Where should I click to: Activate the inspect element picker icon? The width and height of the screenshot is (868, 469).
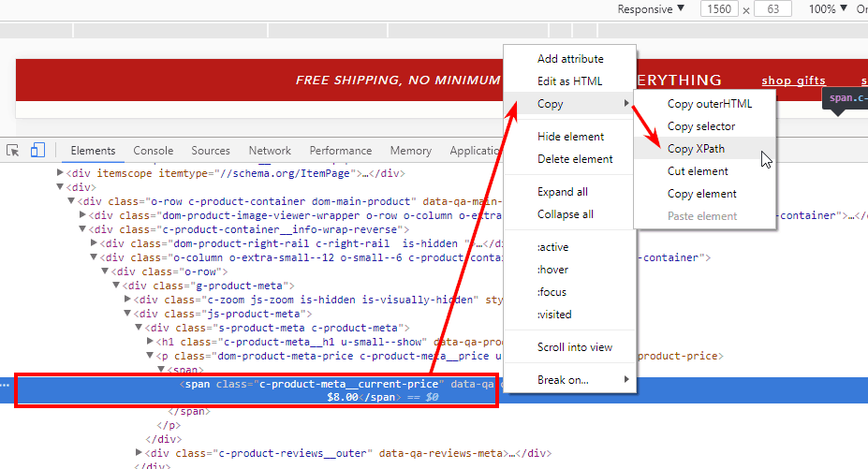pos(13,151)
